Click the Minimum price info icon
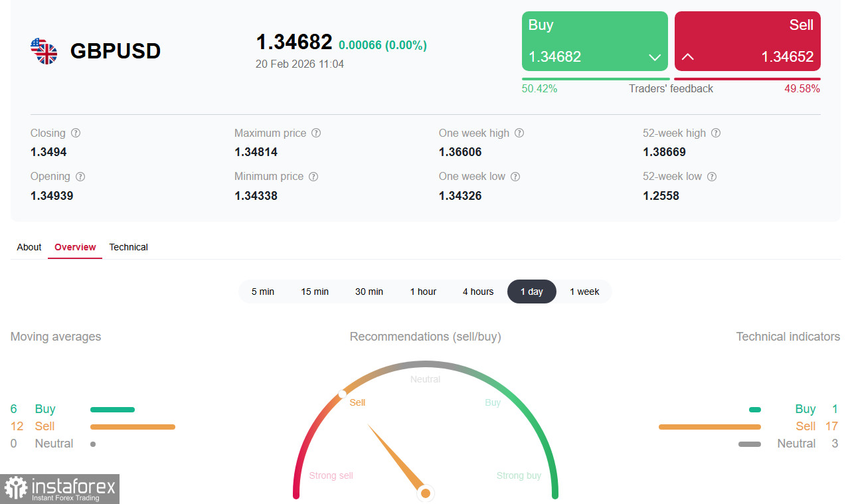Screen dimensions: 846x504 point(313,176)
